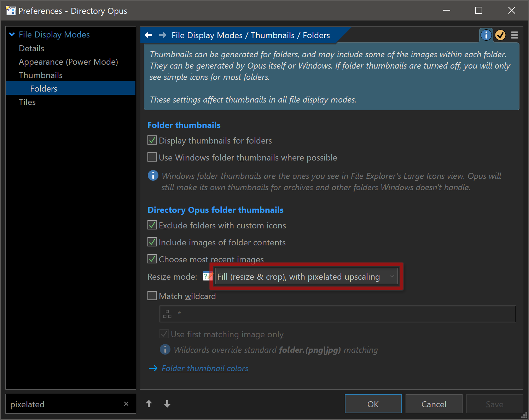Click the wildcard pattern icon in field
Screen dimensions: 529x420
click(x=167, y=314)
